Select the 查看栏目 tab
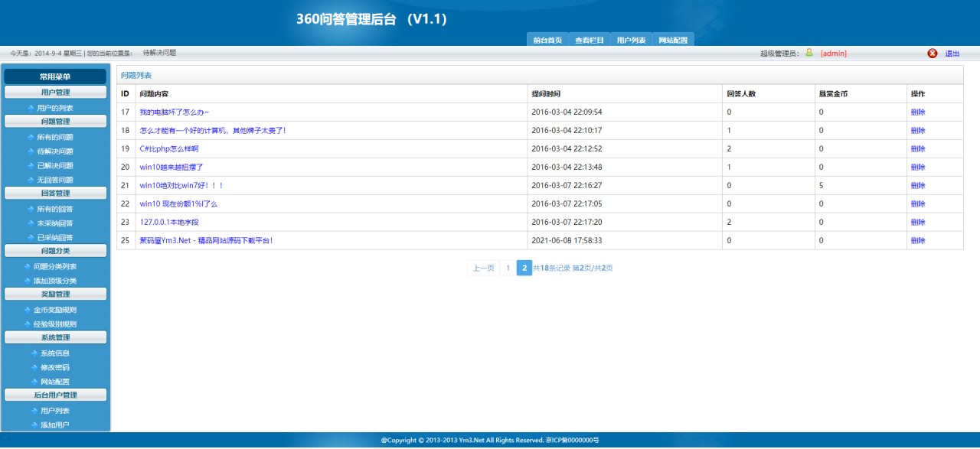Viewport: 980px width, 449px height. coord(590,41)
